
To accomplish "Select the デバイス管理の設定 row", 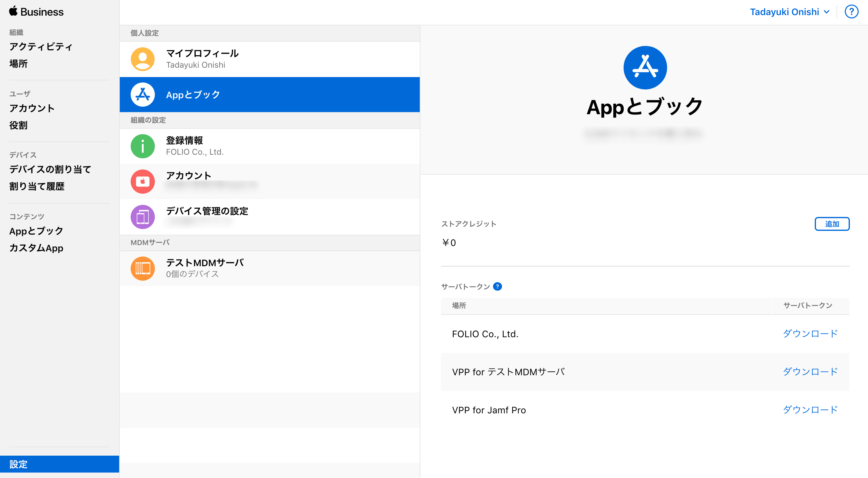I will coord(269,217).
